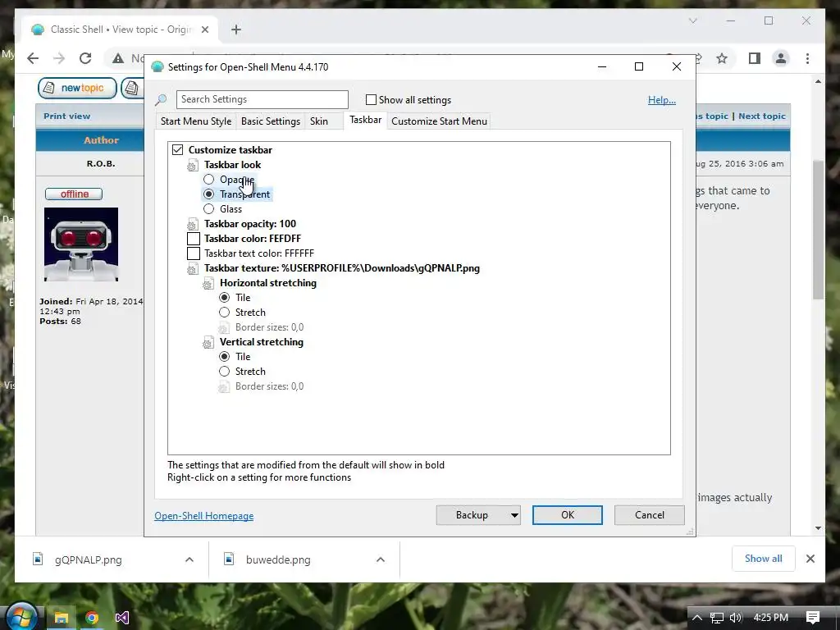Click the browser page vertical scrollbar
The image size is (840, 630).
click(x=818, y=231)
